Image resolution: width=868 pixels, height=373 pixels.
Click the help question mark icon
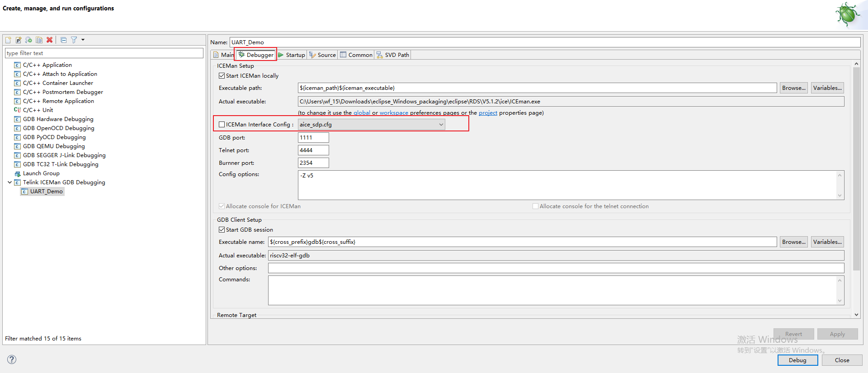(12, 359)
